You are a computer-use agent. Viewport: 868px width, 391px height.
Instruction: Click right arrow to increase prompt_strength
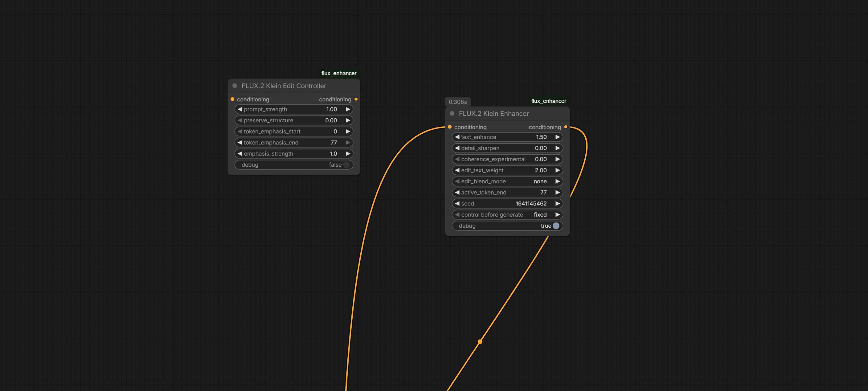(x=348, y=109)
